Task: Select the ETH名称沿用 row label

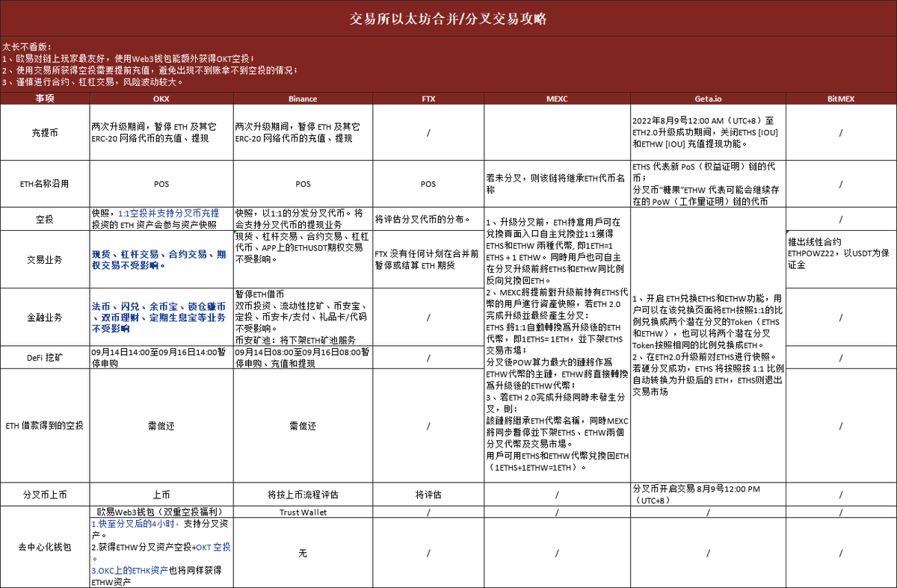Action: coord(45,184)
